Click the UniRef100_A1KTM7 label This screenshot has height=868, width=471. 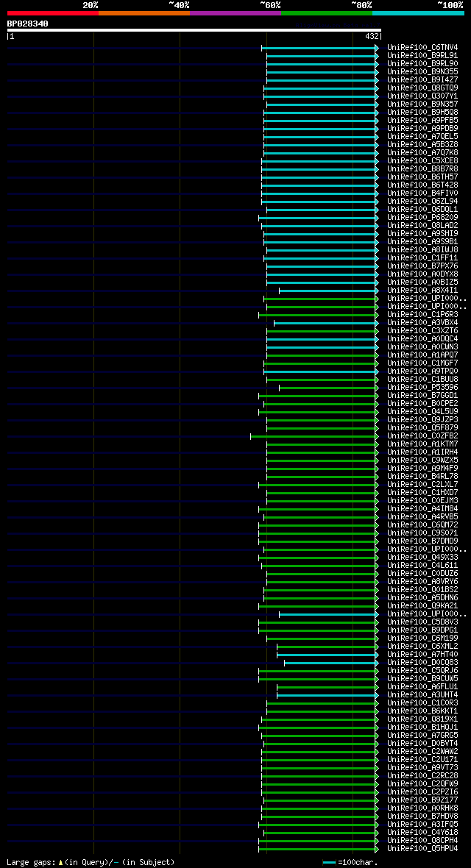click(422, 444)
